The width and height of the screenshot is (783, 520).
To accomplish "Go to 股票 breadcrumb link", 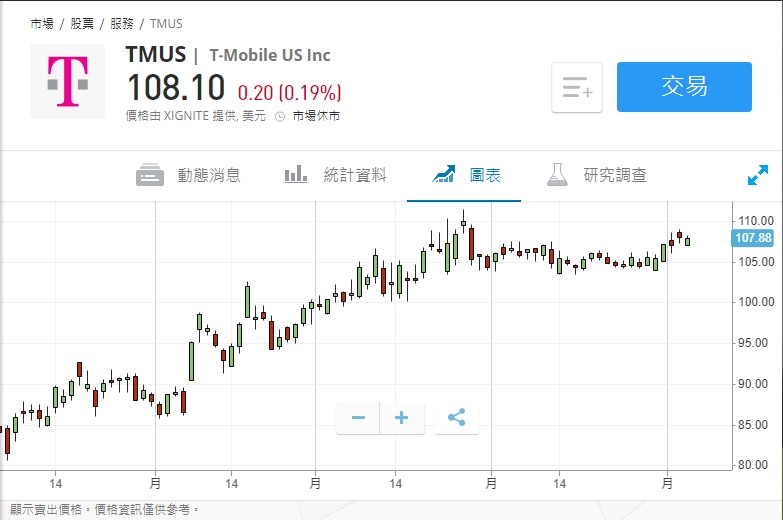I will click(82, 23).
